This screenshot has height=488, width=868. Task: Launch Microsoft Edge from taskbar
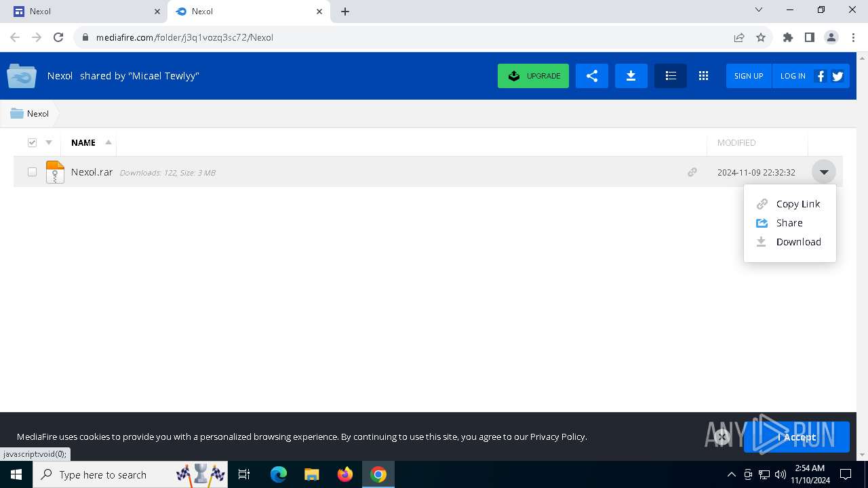[x=279, y=474]
